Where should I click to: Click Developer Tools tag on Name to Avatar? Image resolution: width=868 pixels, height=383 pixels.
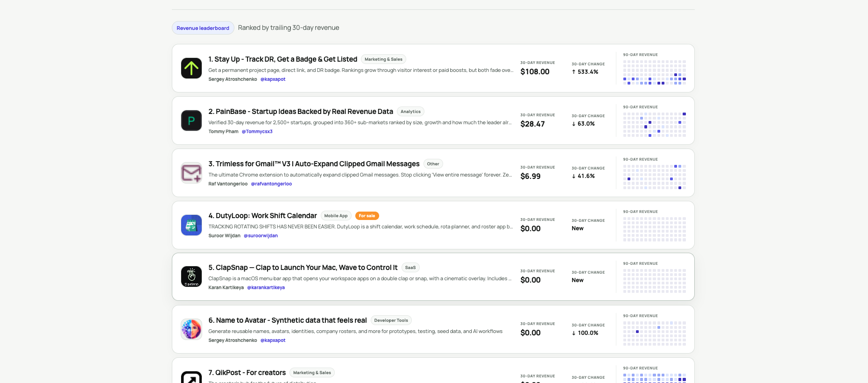[391, 320]
